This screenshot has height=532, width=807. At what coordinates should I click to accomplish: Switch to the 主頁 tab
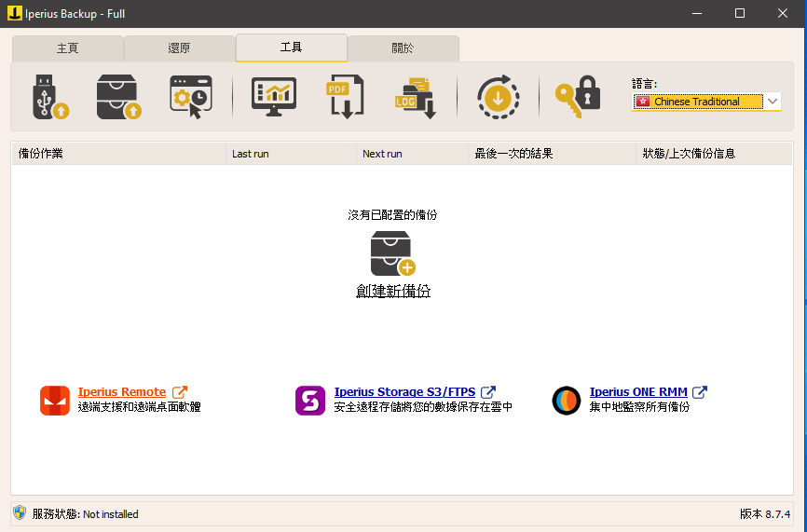click(68, 48)
